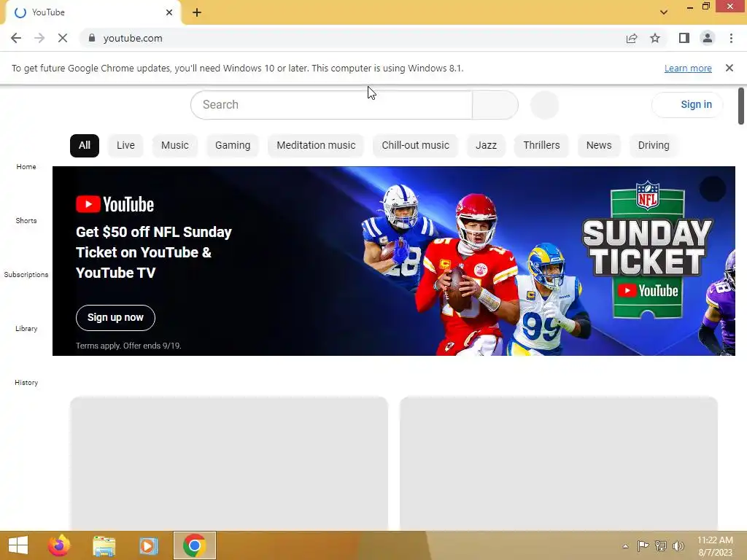Choose the Meditation music chip
The image size is (747, 560).
[316, 146]
